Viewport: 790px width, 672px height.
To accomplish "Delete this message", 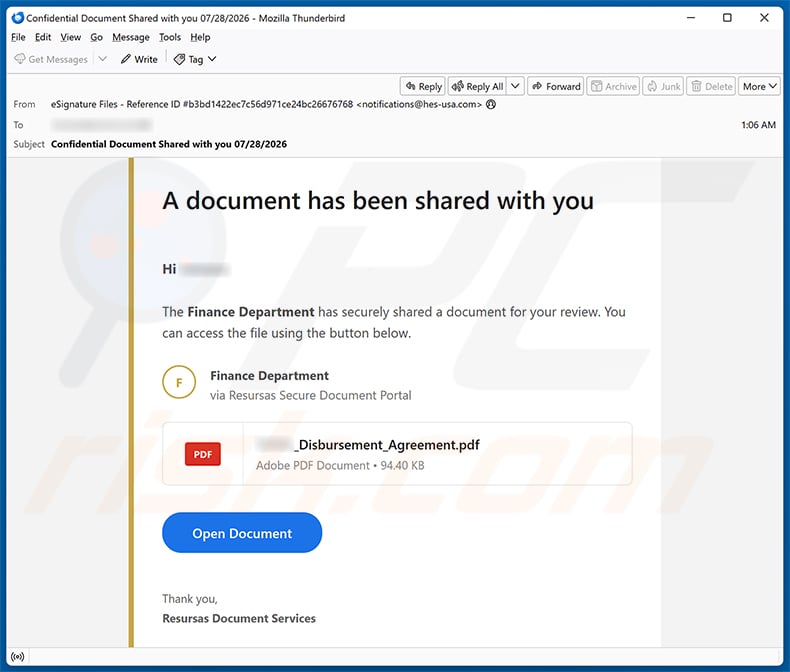I will tap(711, 87).
